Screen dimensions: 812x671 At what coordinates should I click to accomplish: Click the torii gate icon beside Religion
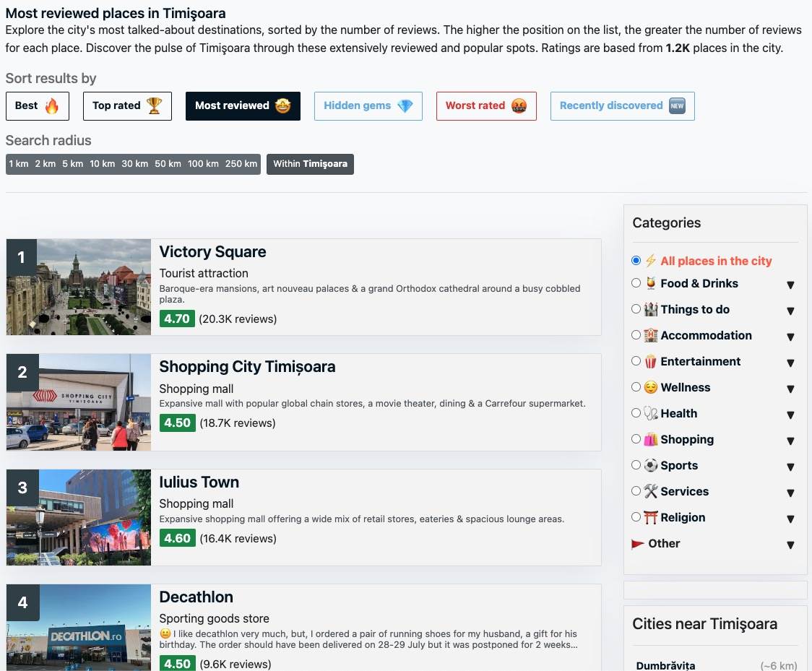(x=651, y=518)
